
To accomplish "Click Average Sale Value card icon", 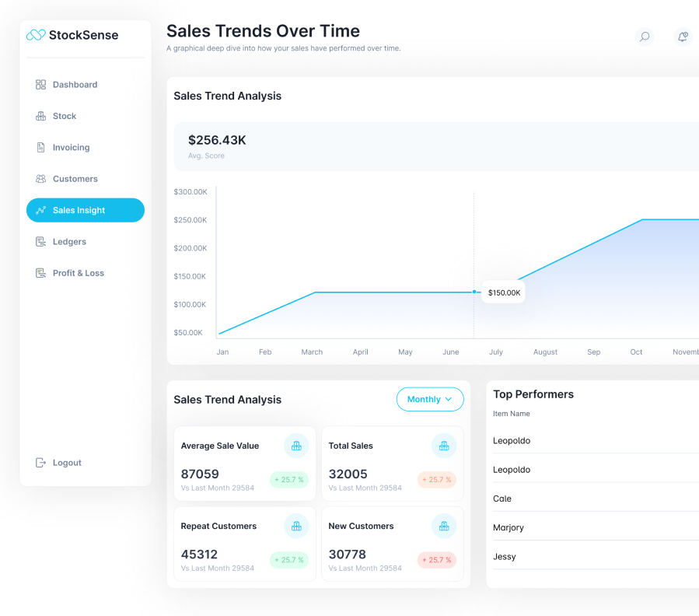I will pyautogui.click(x=296, y=446).
